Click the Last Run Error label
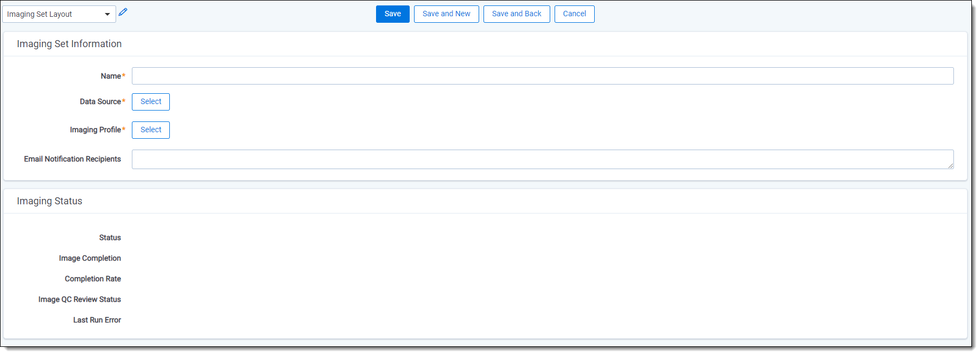Screen dimensions: 980x355 [97, 320]
